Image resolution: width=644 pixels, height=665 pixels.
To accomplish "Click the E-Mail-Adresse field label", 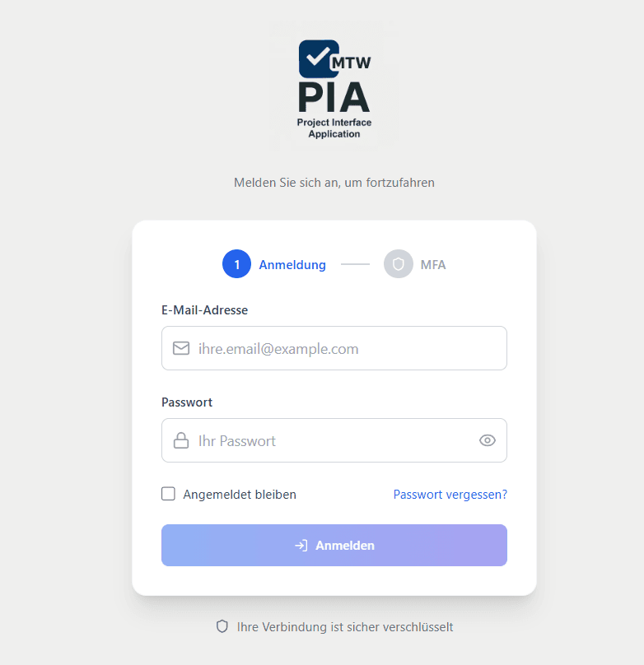I will [x=204, y=310].
